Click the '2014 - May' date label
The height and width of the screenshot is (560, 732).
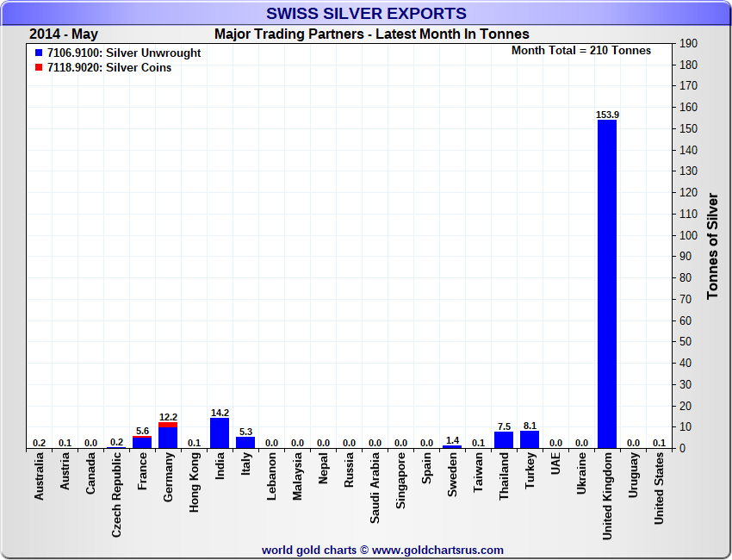click(x=64, y=34)
